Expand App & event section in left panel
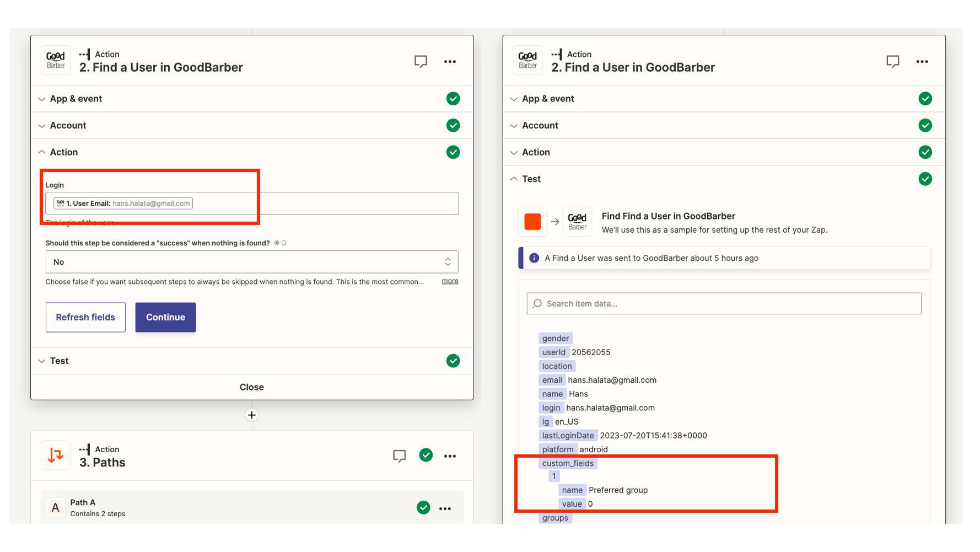The width and height of the screenshot is (980, 552). coord(76,99)
